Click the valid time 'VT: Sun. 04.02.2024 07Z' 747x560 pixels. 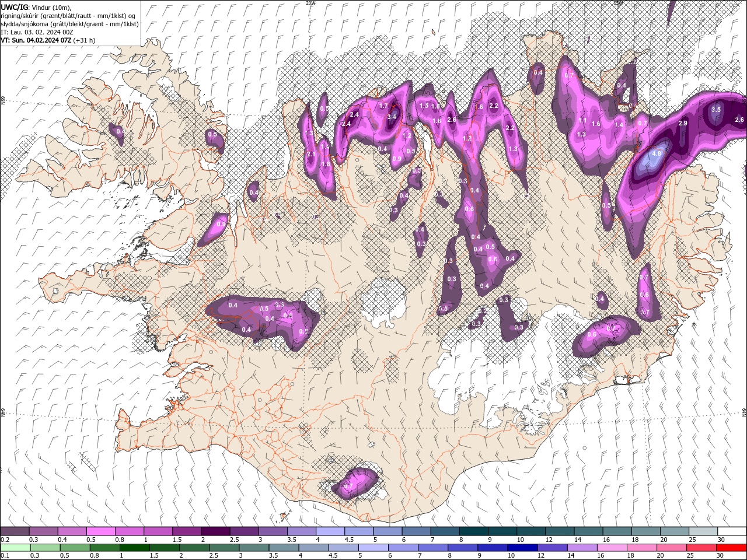36,40
